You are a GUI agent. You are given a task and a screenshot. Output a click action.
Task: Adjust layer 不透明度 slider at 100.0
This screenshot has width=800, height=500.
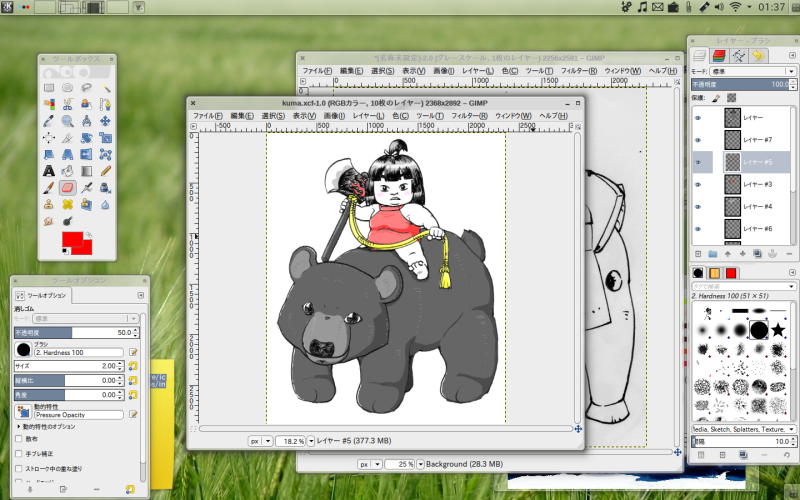point(743,84)
